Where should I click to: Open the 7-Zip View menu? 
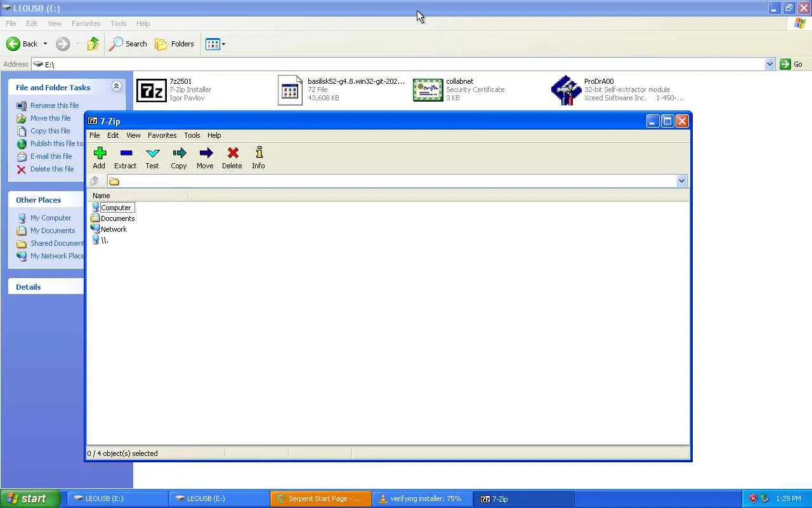[x=133, y=135]
